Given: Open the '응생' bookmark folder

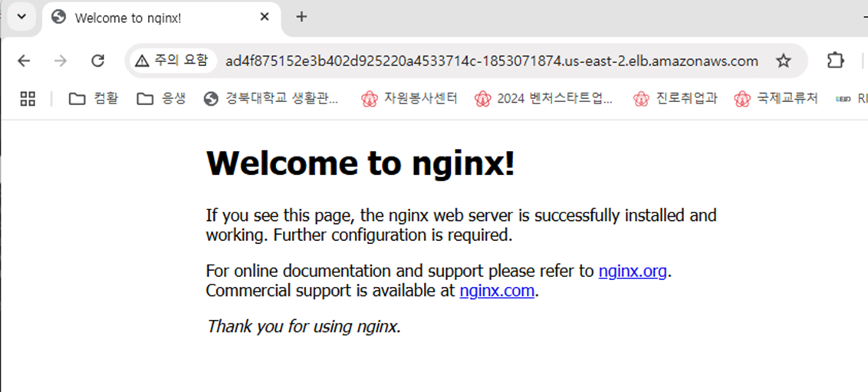Looking at the screenshot, I should coord(162,98).
